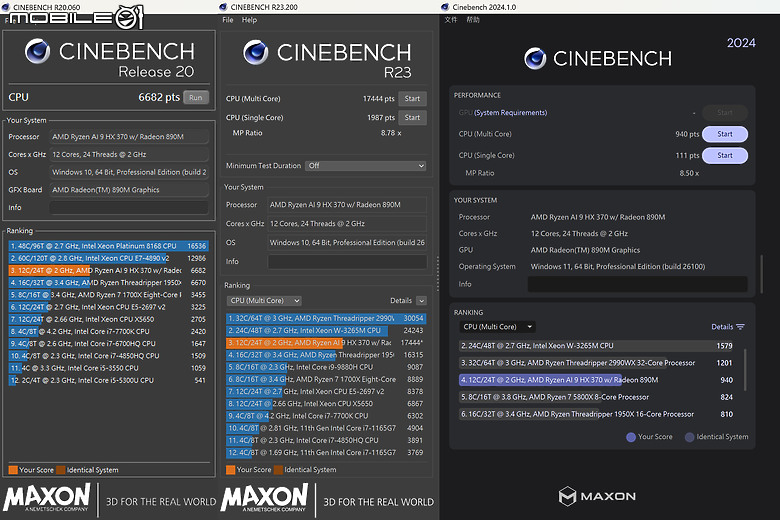Image resolution: width=780 pixels, height=520 pixels.
Task: Open 帮助 menu in Cinebench 2024
Action: (473, 20)
